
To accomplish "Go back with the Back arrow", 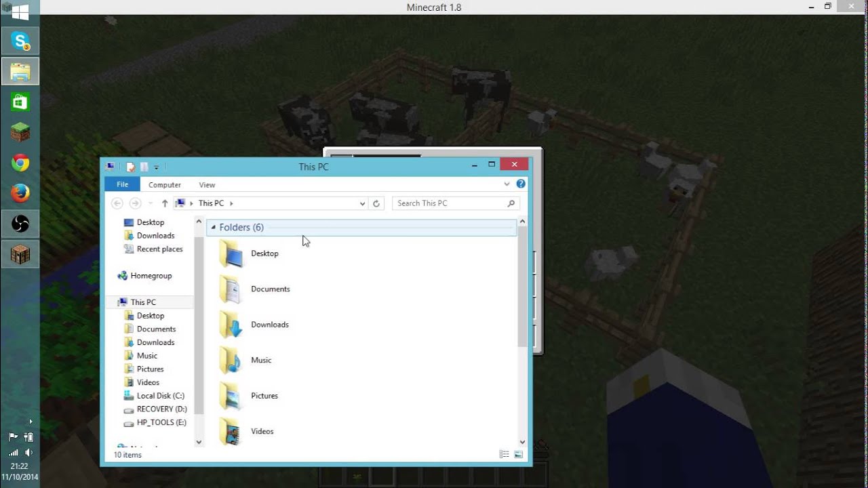I will (x=117, y=203).
